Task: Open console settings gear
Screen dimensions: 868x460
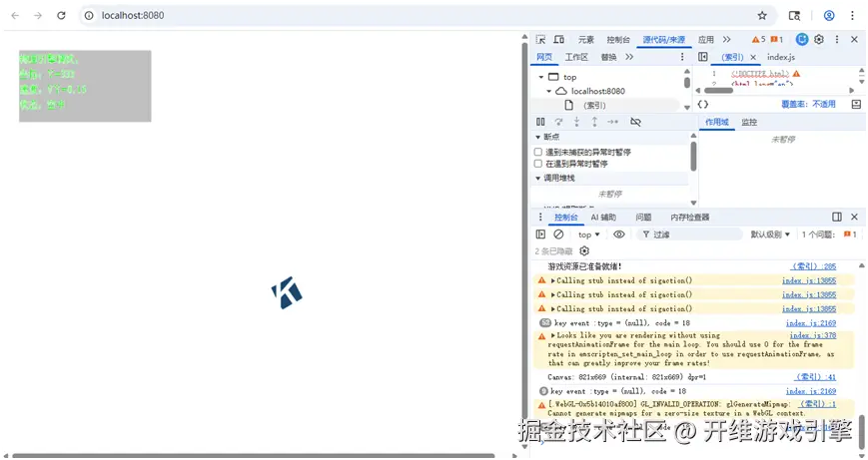Action: 584,251
